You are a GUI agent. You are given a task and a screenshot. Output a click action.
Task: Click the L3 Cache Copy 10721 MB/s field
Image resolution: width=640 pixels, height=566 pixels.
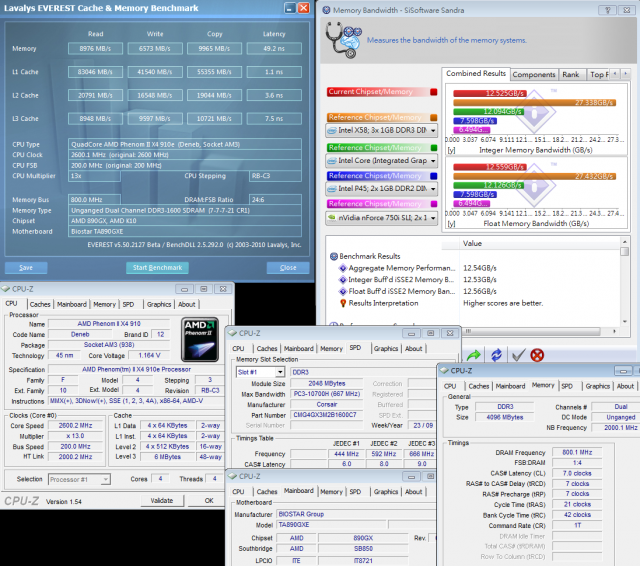[x=214, y=119]
